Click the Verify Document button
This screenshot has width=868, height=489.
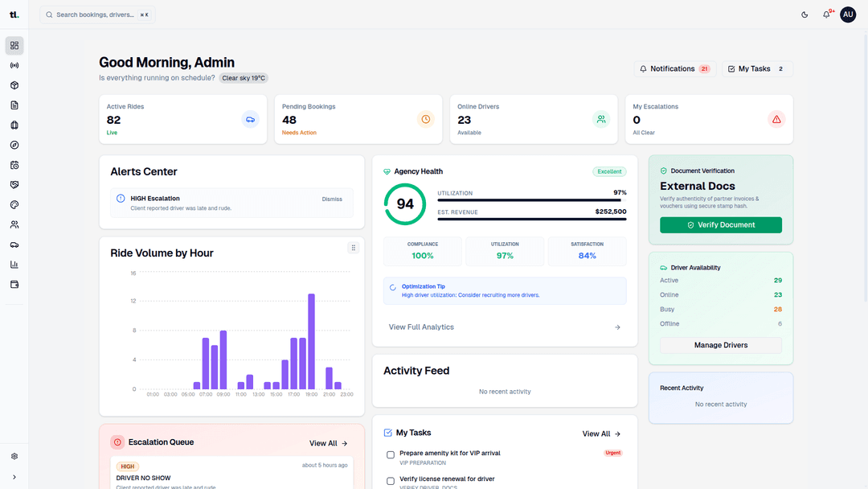click(720, 224)
